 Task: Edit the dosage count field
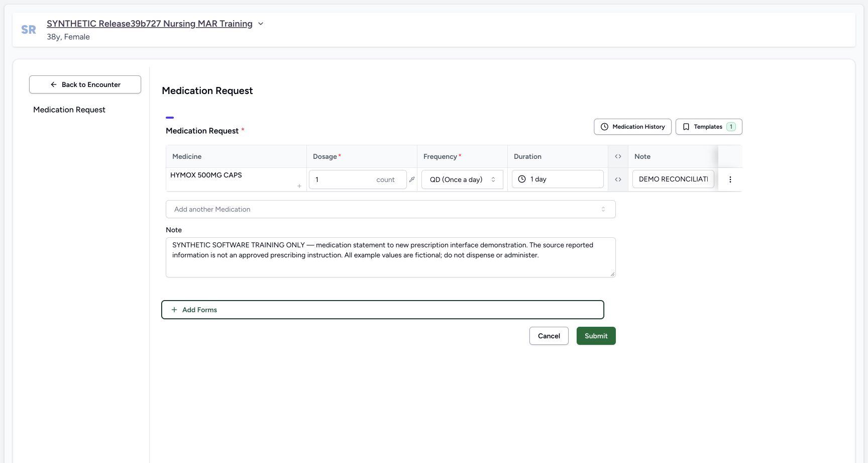click(x=358, y=179)
